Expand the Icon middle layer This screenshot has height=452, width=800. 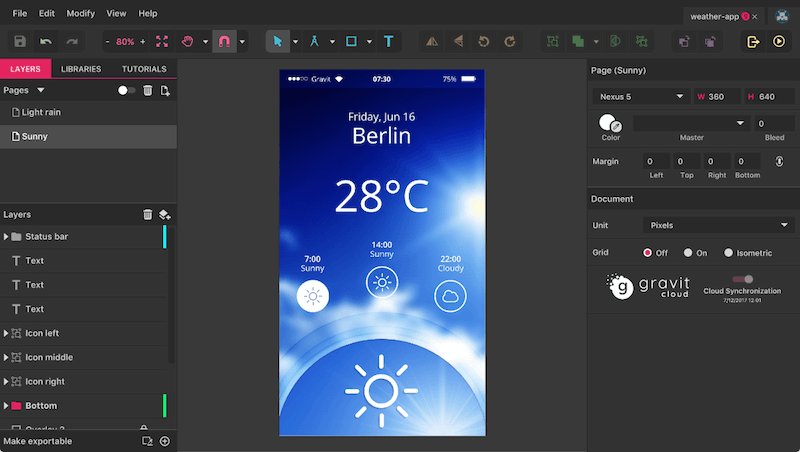(x=6, y=357)
